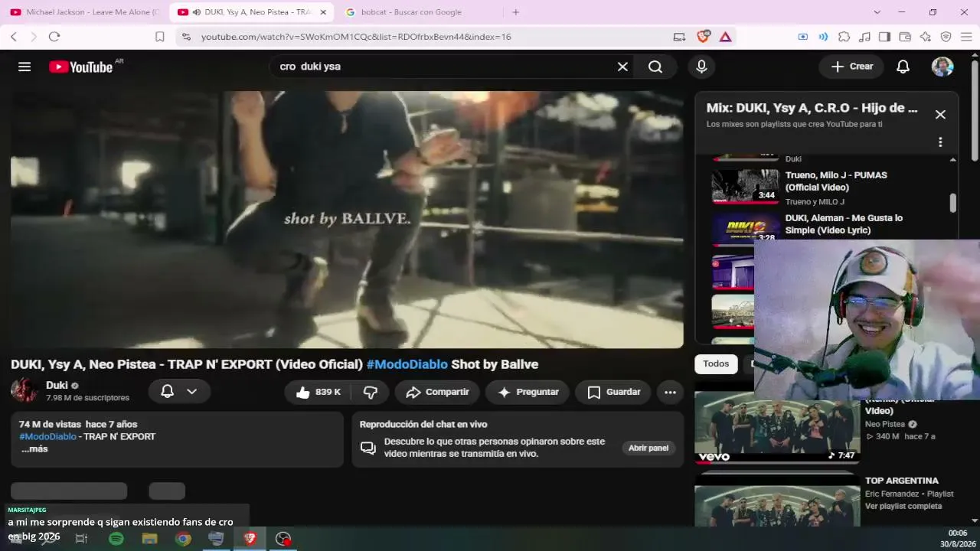Open the Brave playlist music-note icon
Viewport: 980px width, 551px height.
point(864,37)
